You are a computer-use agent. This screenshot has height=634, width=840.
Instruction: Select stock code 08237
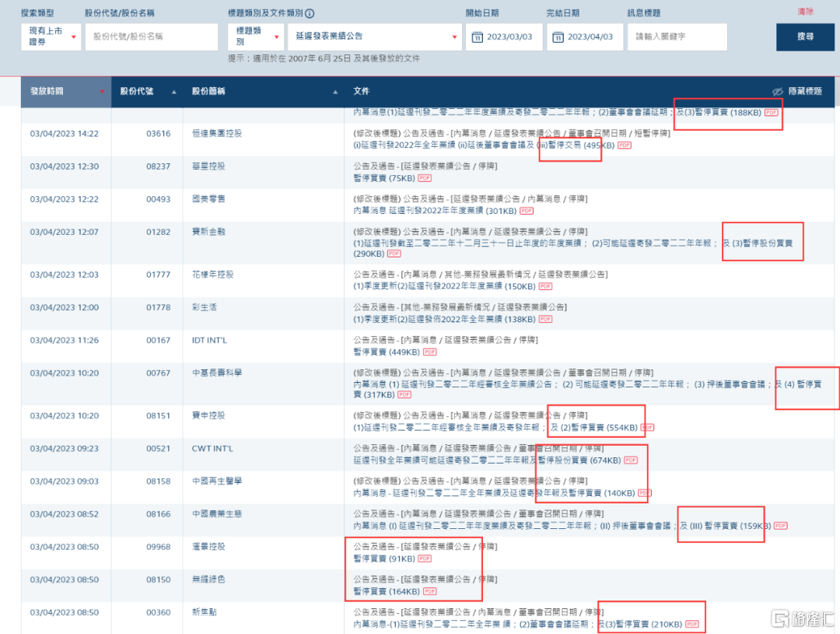159,166
